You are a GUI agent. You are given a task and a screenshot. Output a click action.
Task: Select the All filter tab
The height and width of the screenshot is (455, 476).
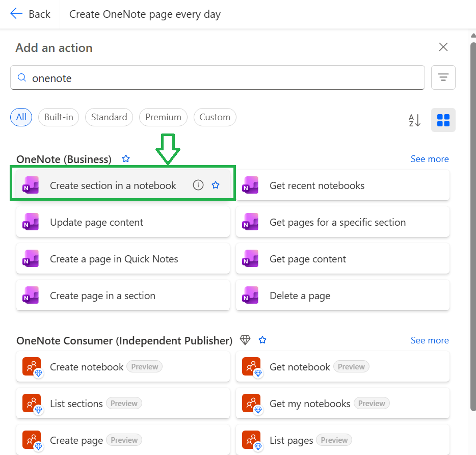[21, 117]
